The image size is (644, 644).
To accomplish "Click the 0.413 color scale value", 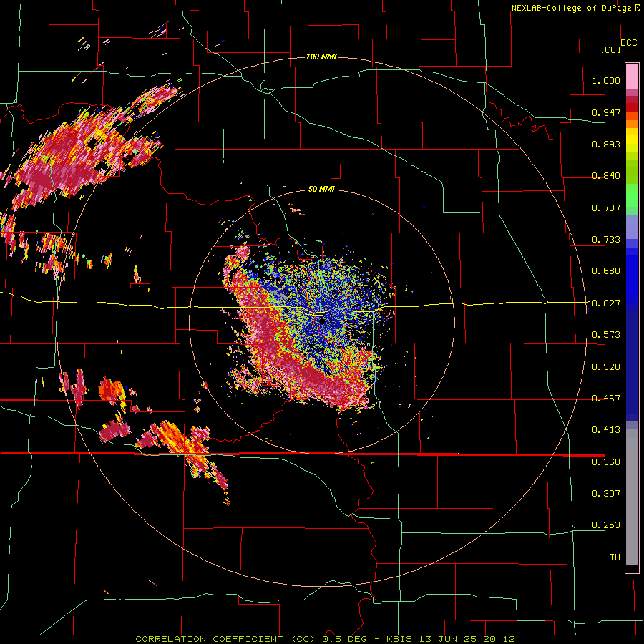I will click(x=606, y=430).
